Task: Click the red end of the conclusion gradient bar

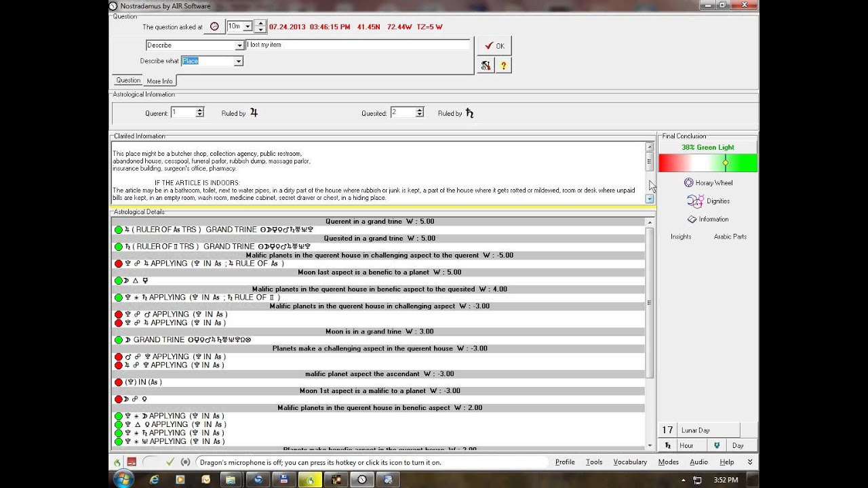Action: (666, 163)
